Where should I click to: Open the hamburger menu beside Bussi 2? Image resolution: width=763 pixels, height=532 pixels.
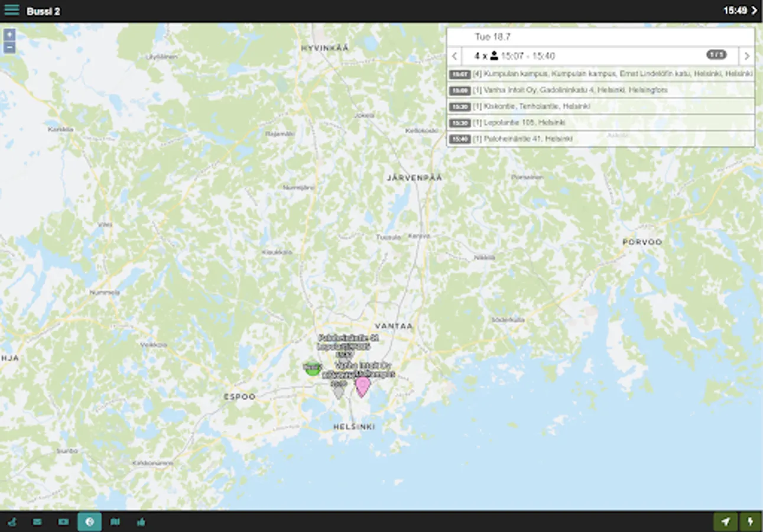point(11,10)
